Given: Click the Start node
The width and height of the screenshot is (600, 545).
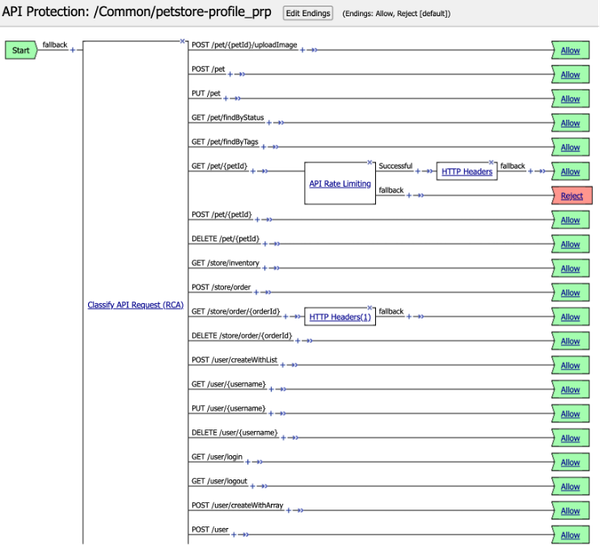Looking at the screenshot, I should tap(21, 50).
